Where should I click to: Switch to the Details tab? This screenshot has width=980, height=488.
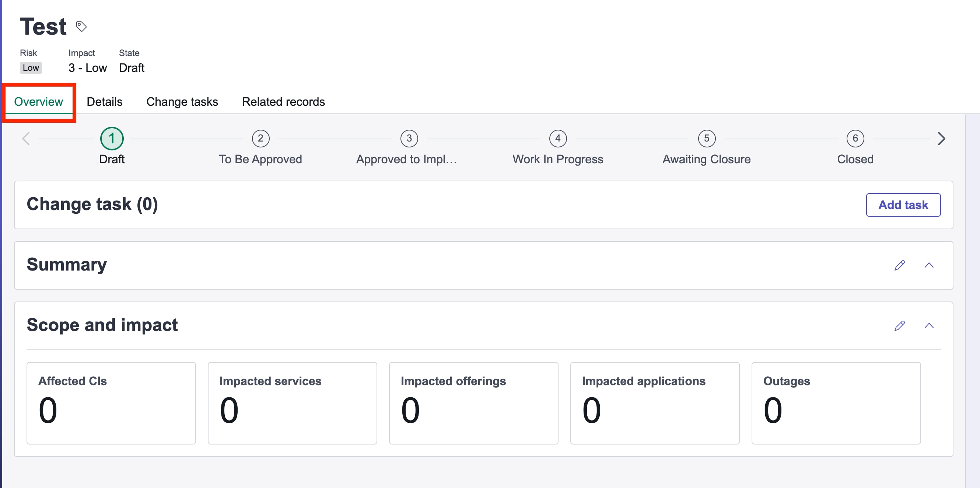[104, 102]
